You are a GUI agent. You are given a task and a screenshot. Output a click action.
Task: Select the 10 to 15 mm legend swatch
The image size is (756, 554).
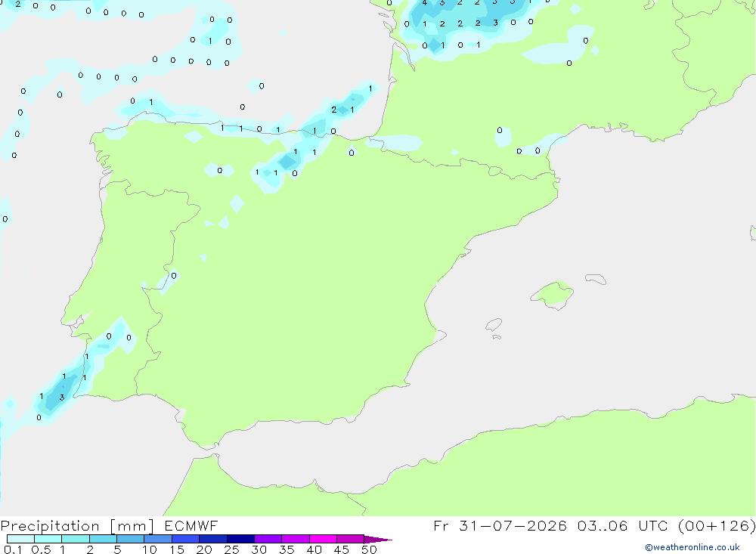[158, 539]
